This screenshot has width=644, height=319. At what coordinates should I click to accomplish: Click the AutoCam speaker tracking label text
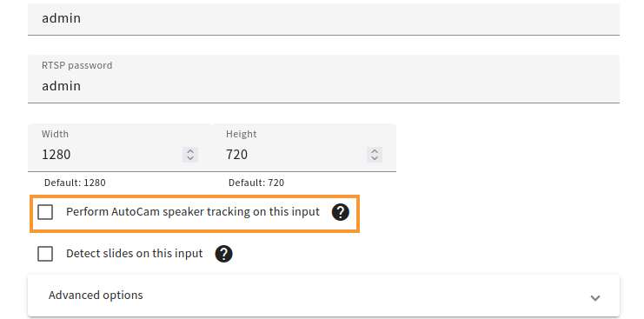tap(193, 212)
